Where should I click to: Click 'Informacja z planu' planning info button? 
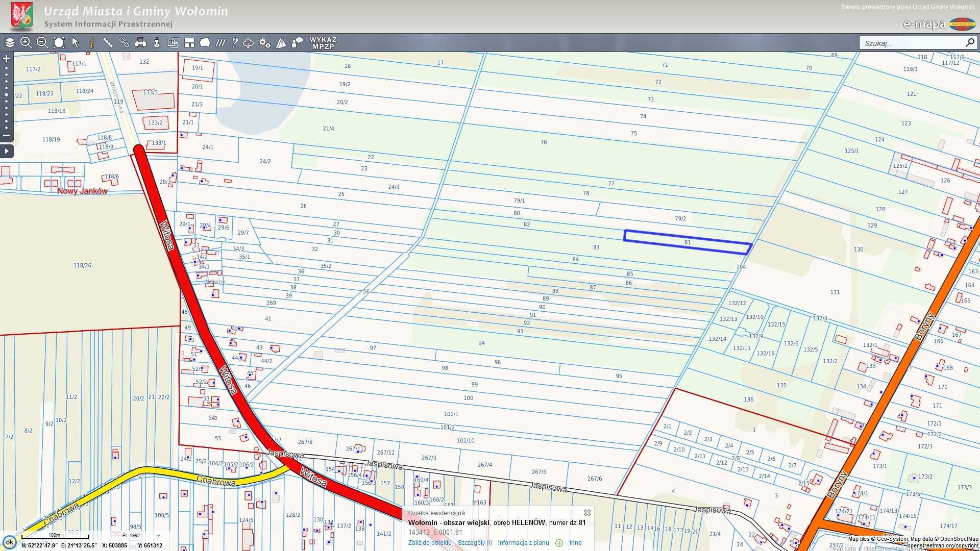pyautogui.click(x=524, y=542)
